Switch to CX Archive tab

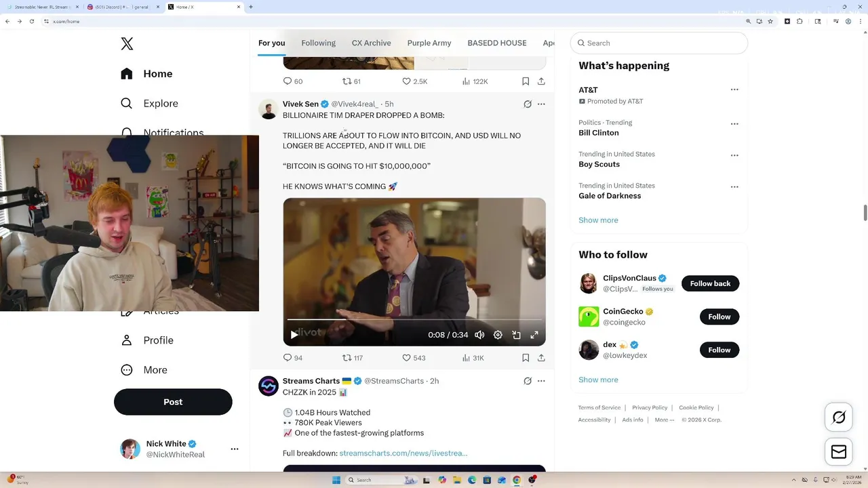coord(371,43)
